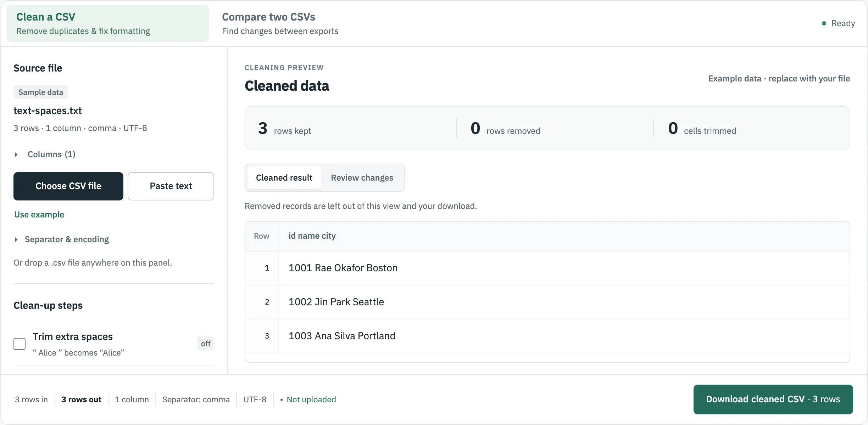Viewport: 868px width, 425px height.
Task: Click the Choose CSV file button
Action: [x=68, y=186]
